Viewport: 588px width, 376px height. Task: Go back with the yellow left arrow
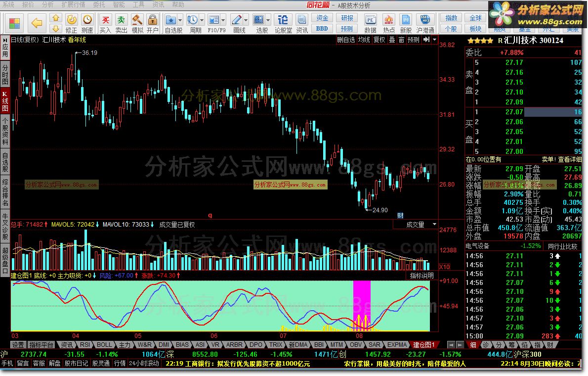37,23
